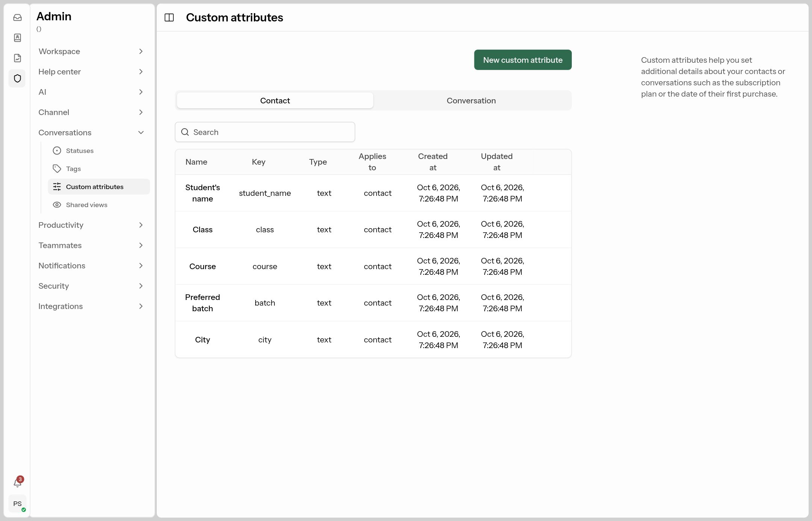812x521 pixels.
Task: Open Custom attributes in sidebar
Action: pyautogui.click(x=98, y=187)
